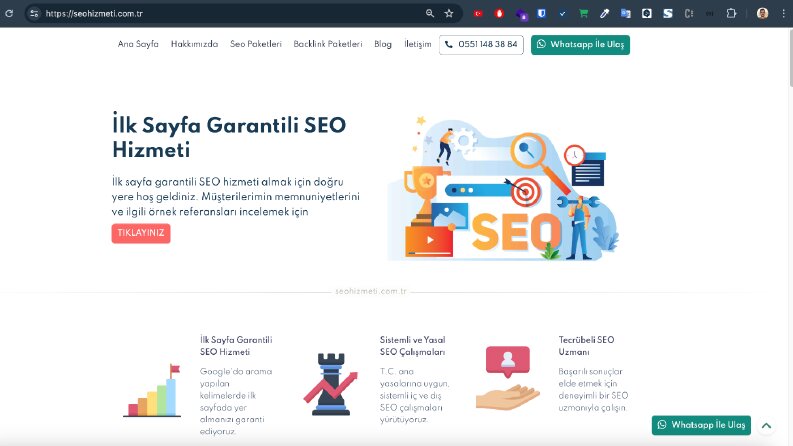Open the white S-logo extension icon

coord(668,14)
